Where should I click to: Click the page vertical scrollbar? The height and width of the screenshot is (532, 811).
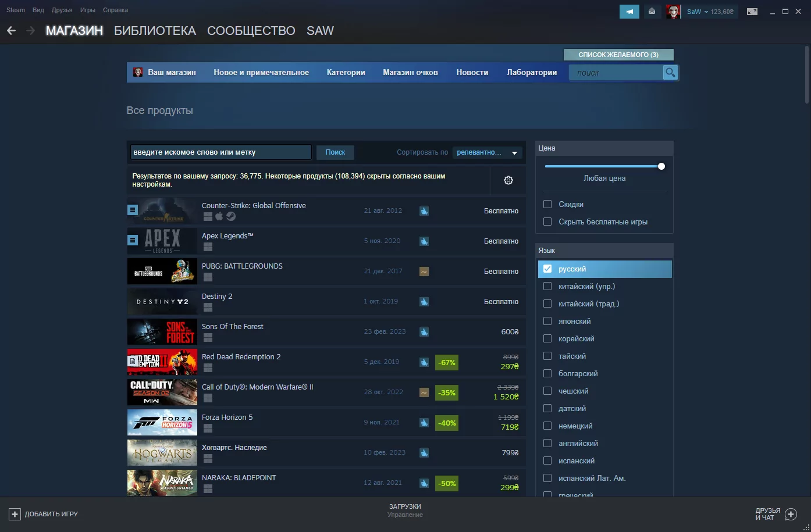[807, 74]
